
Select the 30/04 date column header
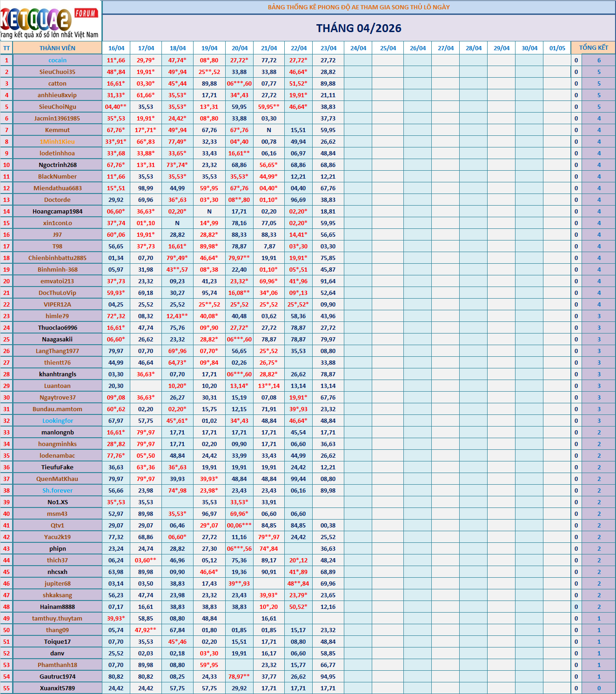coord(529,48)
